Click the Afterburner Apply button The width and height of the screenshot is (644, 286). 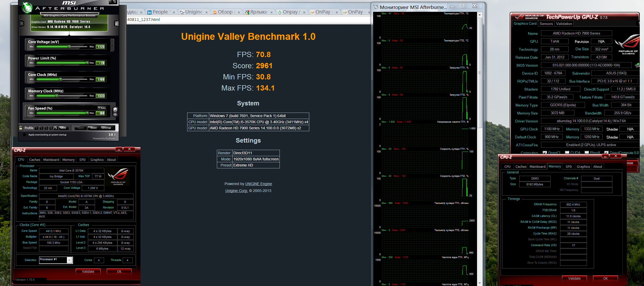pyautogui.click(x=80, y=128)
